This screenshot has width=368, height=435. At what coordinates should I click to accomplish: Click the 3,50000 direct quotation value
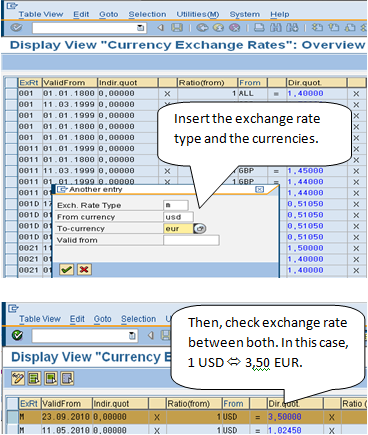tap(285, 417)
